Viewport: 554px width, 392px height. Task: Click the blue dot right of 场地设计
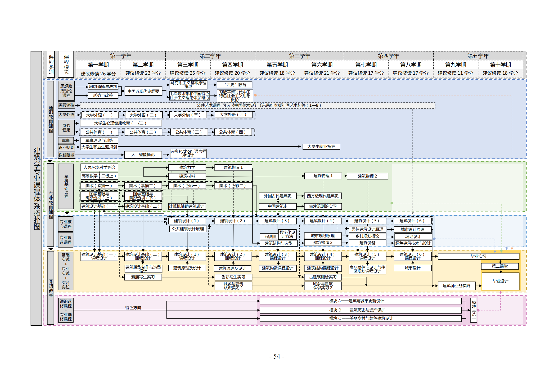434,239
